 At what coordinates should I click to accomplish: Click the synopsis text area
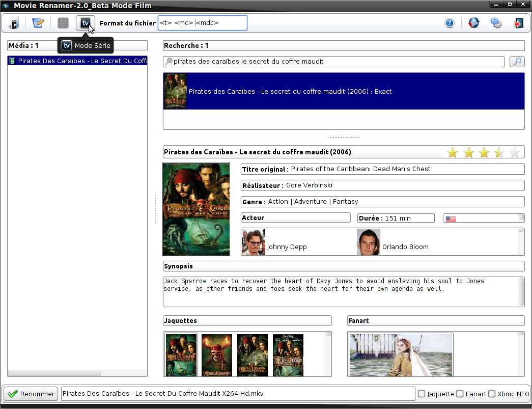click(x=341, y=291)
